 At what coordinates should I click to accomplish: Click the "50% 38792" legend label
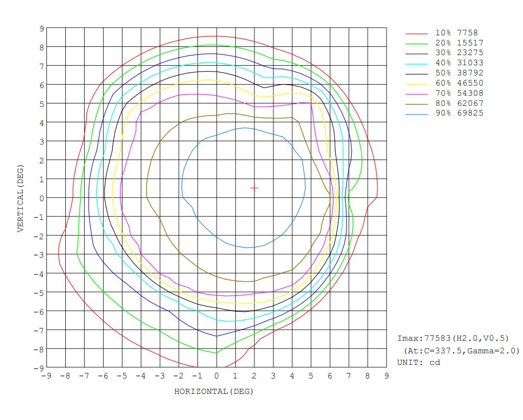(459, 72)
